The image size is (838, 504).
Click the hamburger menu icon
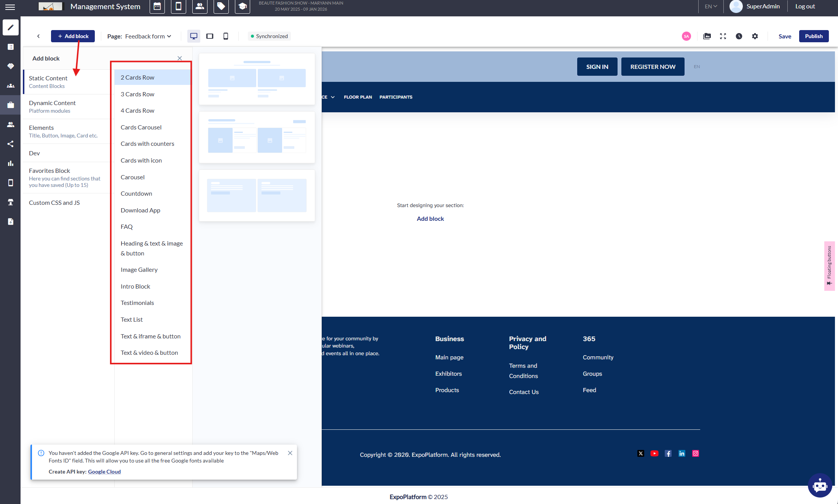(x=10, y=7)
